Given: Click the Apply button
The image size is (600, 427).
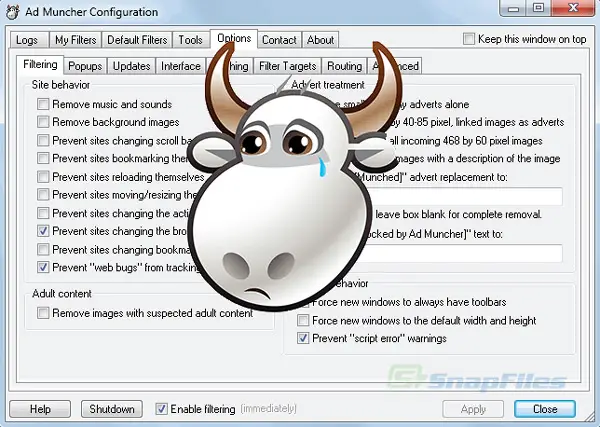Looking at the screenshot, I should [473, 409].
